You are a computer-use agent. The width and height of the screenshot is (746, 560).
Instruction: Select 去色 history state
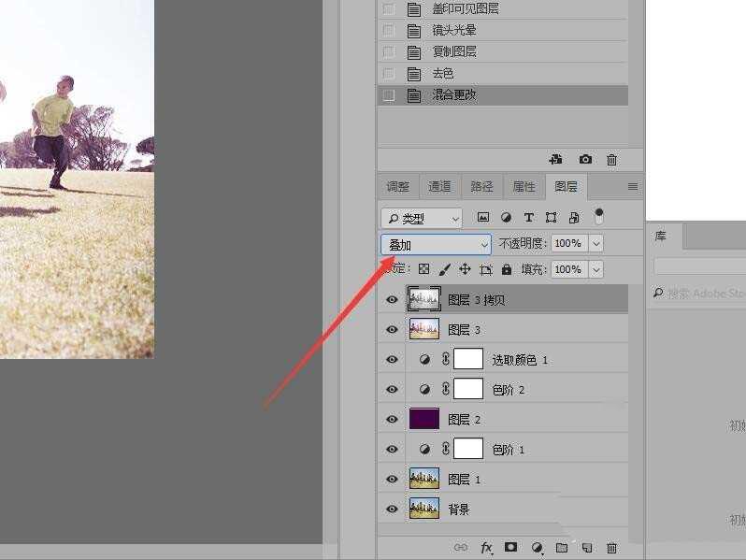(503, 74)
